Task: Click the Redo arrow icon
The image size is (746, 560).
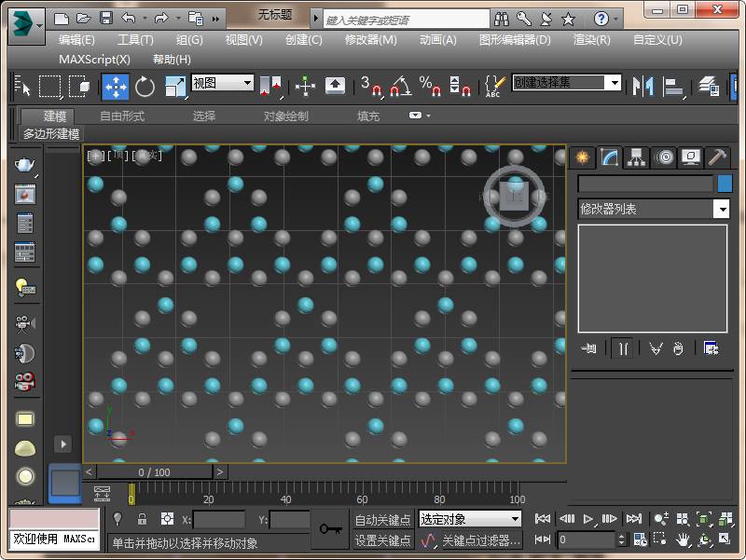Action: coord(161,19)
